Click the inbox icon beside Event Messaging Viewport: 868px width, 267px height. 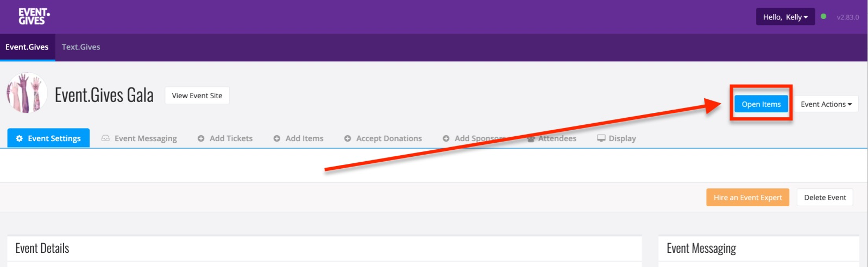[x=106, y=138]
